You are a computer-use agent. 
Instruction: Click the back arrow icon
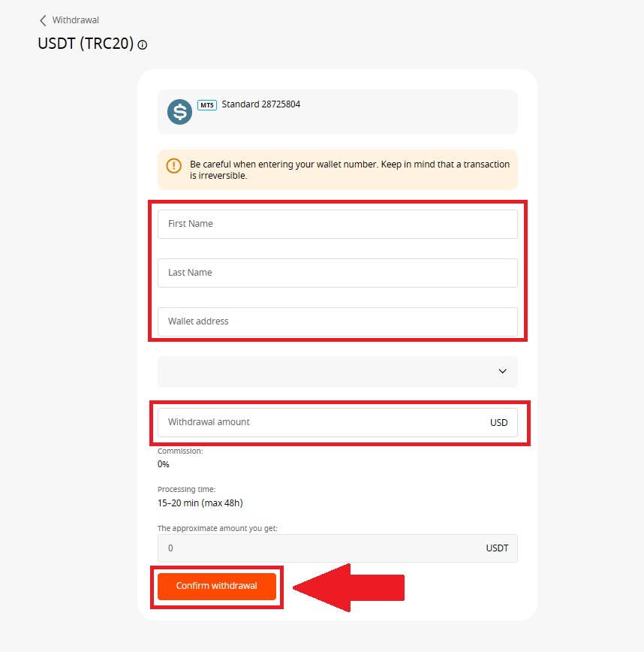coord(43,20)
